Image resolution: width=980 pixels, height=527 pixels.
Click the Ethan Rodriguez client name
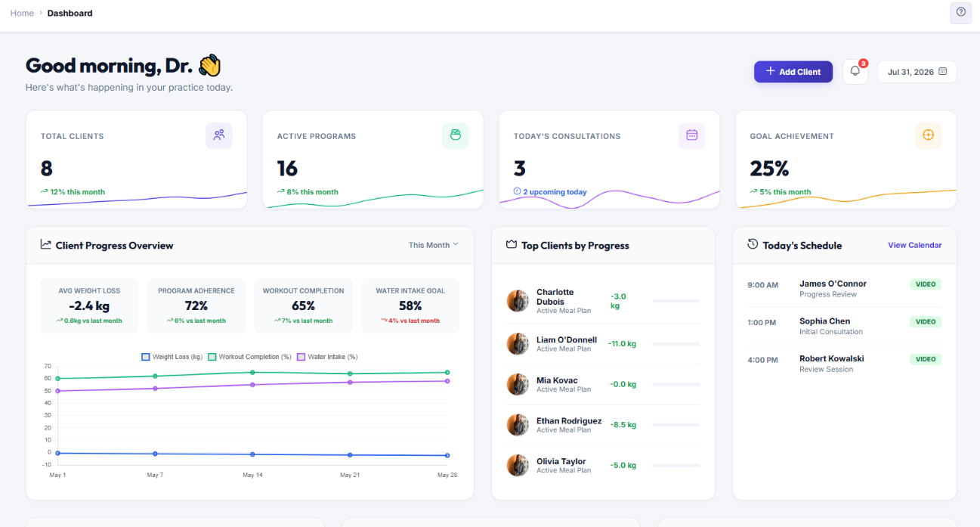[x=569, y=420]
